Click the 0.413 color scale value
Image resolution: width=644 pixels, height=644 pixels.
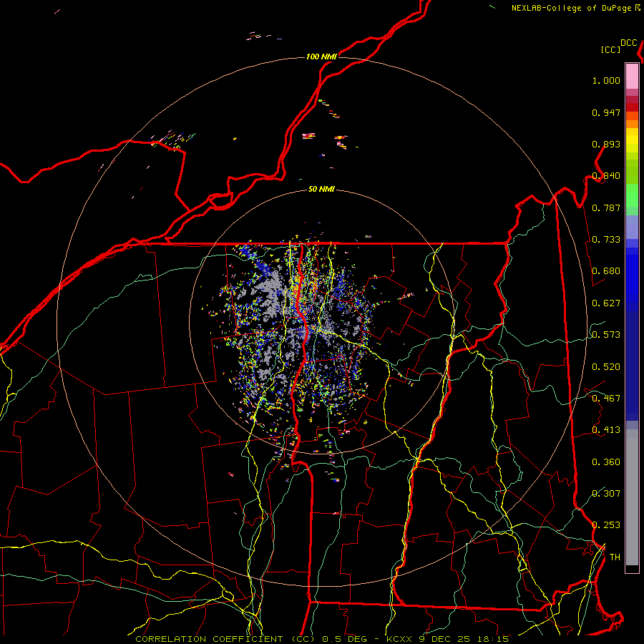tap(606, 430)
